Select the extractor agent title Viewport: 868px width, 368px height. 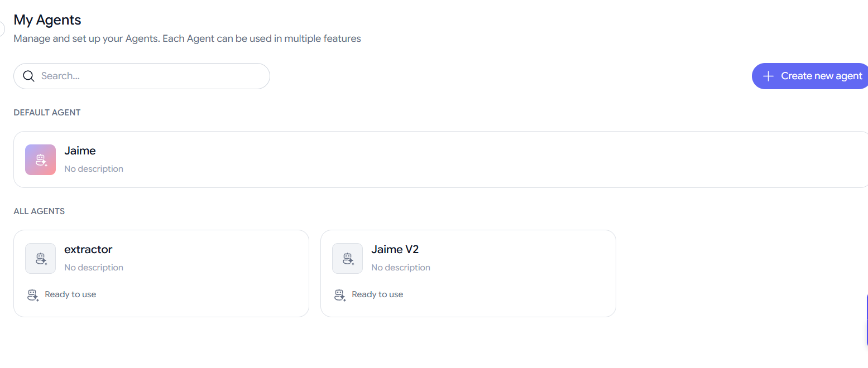[x=88, y=249]
